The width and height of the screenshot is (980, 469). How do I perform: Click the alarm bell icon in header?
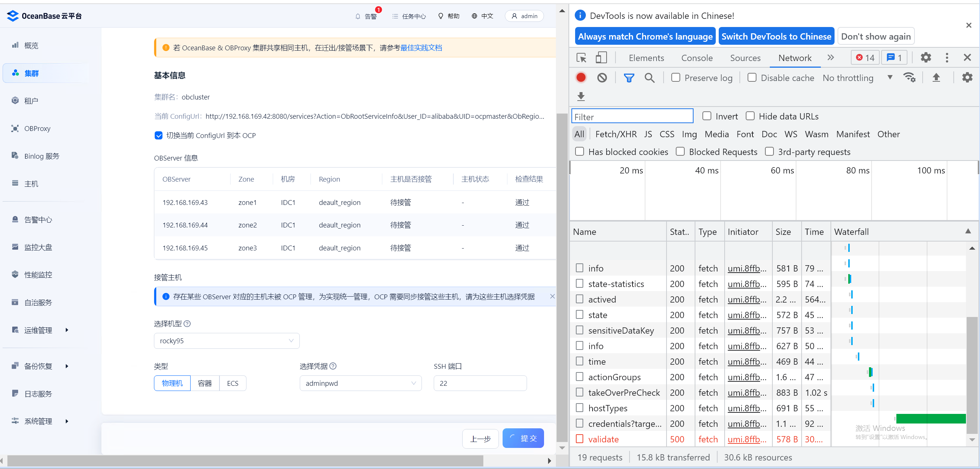point(358,16)
